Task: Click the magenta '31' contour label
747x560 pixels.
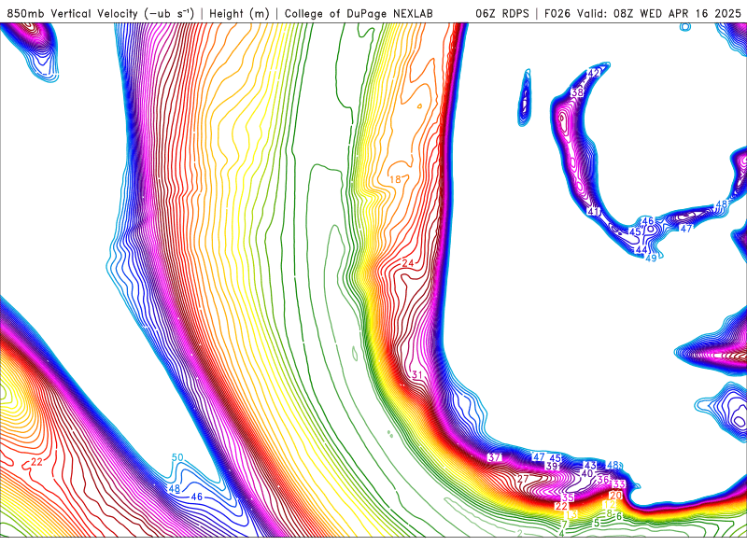Action: (x=417, y=375)
